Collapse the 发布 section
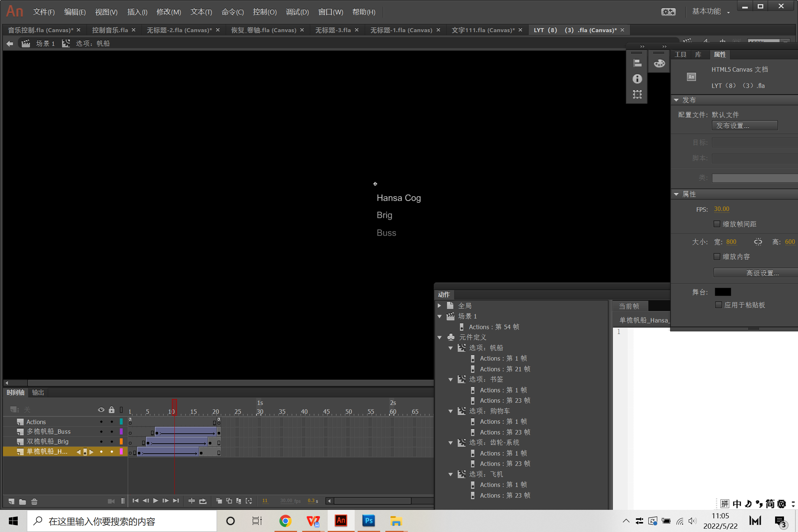Screen dimensions: 798x532 point(676,100)
